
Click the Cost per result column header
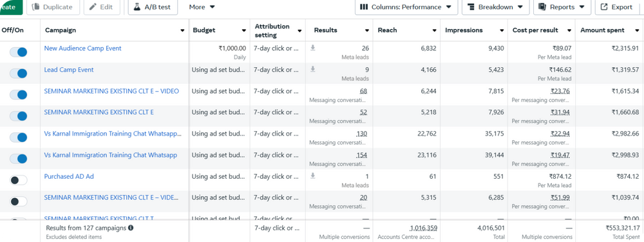535,30
